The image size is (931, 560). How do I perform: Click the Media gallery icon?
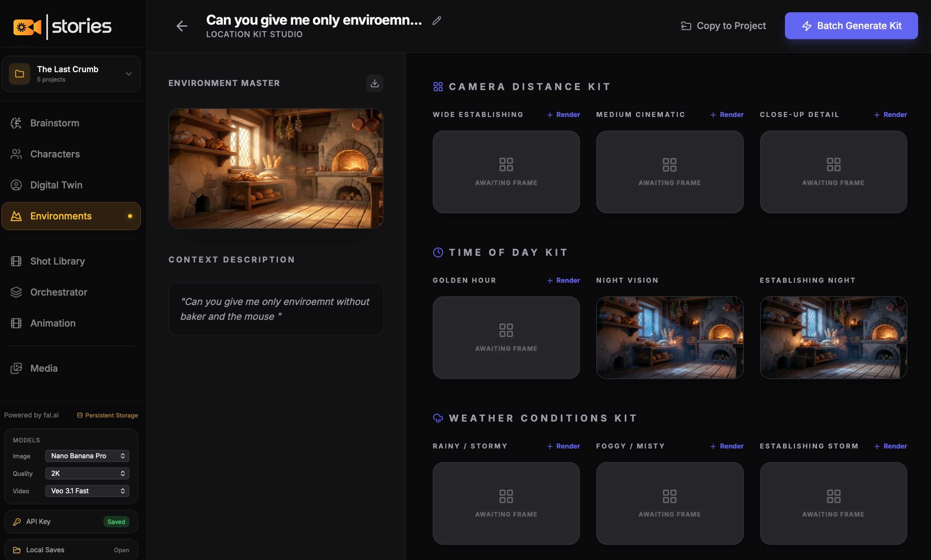(16, 368)
